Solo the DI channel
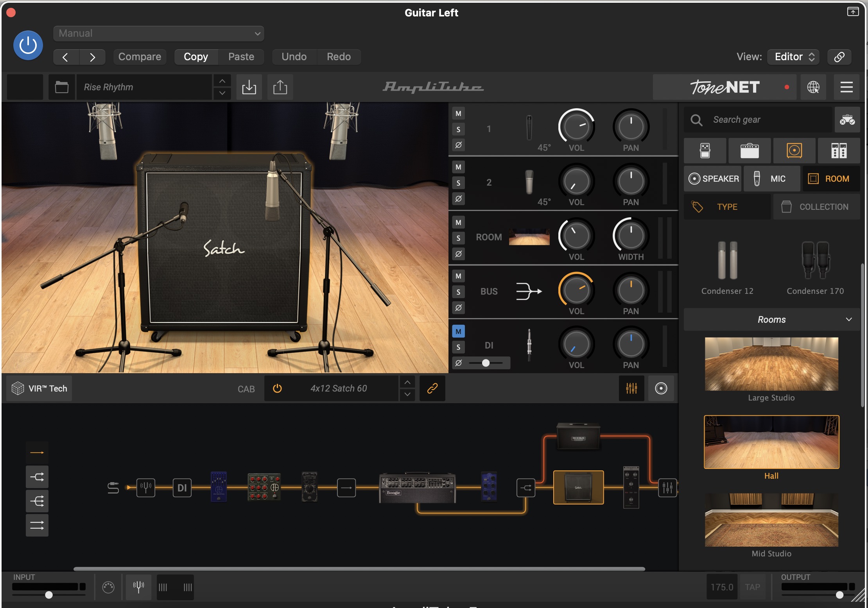868x608 pixels. coord(458,347)
